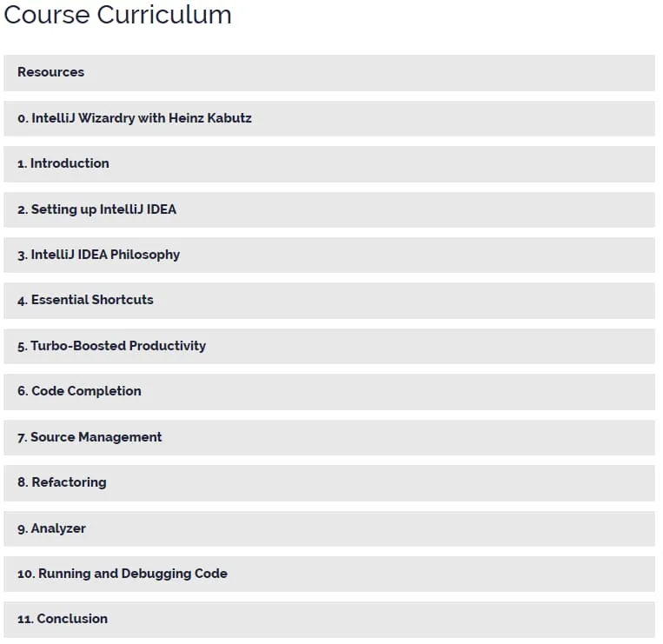The image size is (663, 644).
Task: Open 4. Essential Shortcuts section
Action: pos(329,301)
